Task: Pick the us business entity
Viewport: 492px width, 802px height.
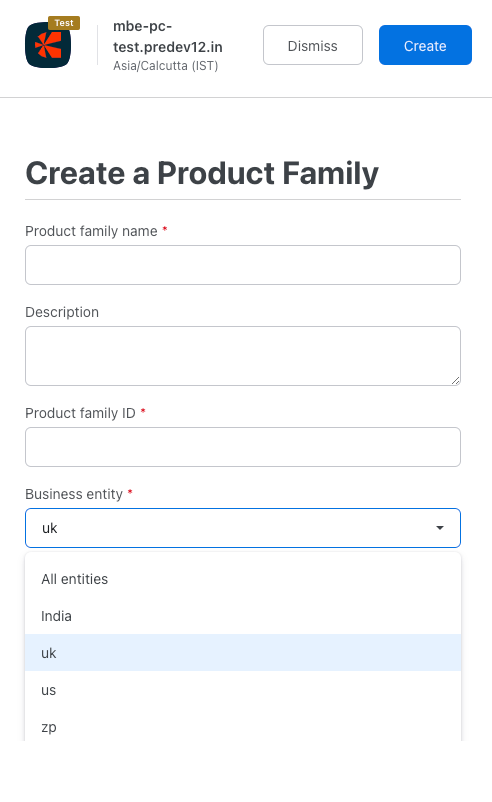Action: [x=243, y=690]
